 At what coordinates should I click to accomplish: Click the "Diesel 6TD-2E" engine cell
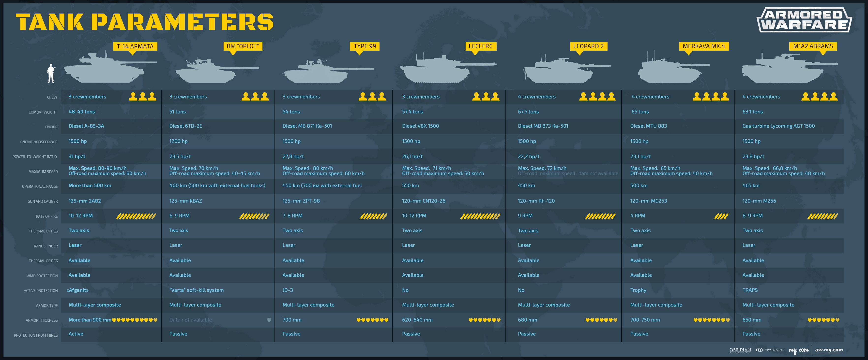coord(186,126)
